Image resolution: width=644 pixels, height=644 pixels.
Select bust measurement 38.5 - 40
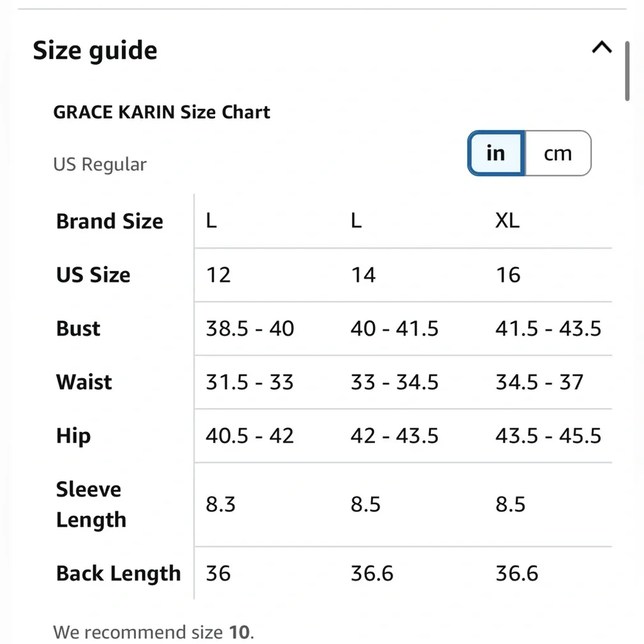pyautogui.click(x=250, y=328)
